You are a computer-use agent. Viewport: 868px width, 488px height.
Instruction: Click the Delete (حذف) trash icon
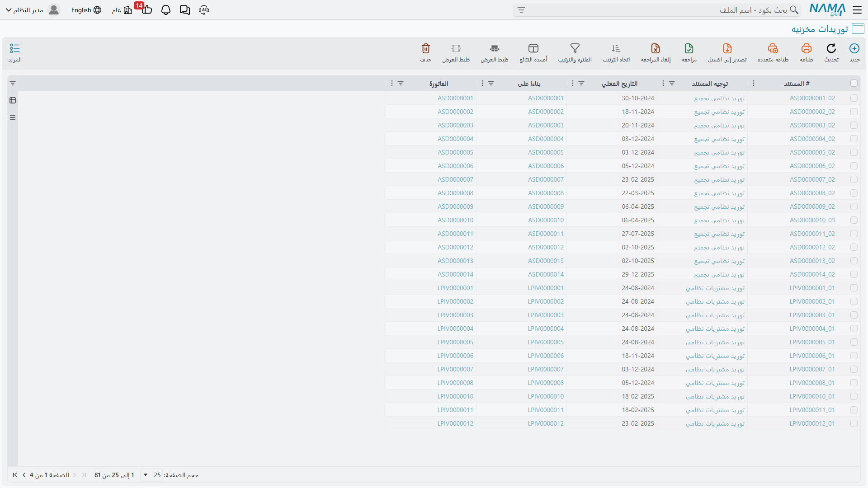pos(426,48)
